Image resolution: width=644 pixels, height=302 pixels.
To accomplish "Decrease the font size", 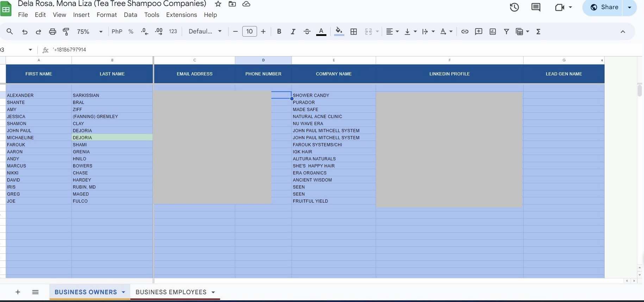I will coord(236,32).
